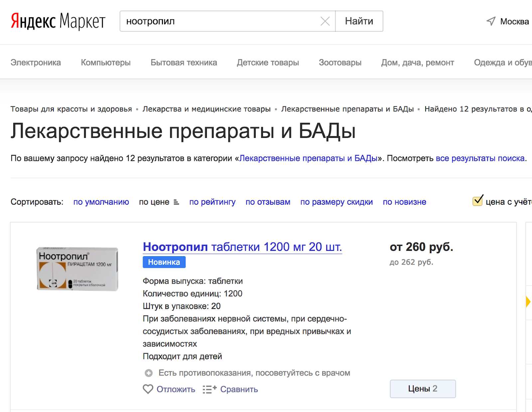Open the Компьютеры category
The height and width of the screenshot is (412, 532).
coord(106,62)
